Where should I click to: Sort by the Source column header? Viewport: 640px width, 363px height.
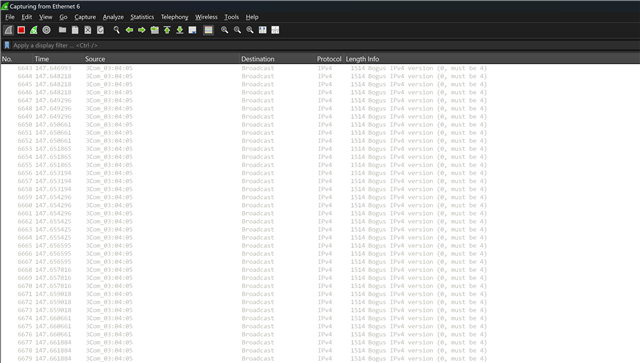(162, 59)
